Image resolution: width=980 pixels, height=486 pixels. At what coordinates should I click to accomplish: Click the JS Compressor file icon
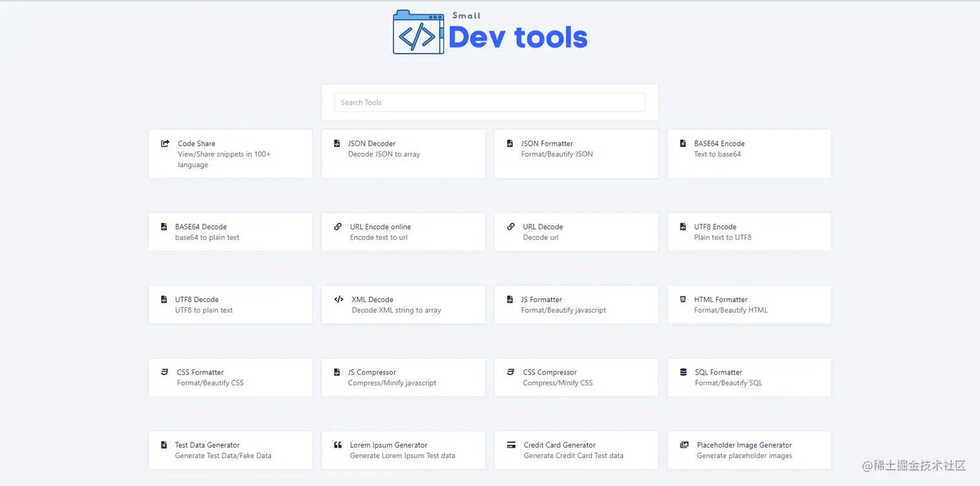[336, 372]
